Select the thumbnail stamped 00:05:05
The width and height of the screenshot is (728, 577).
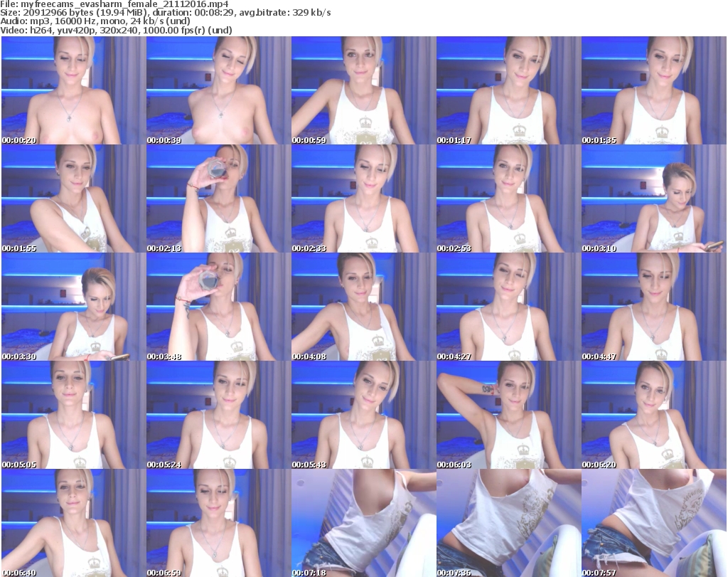tap(73, 415)
